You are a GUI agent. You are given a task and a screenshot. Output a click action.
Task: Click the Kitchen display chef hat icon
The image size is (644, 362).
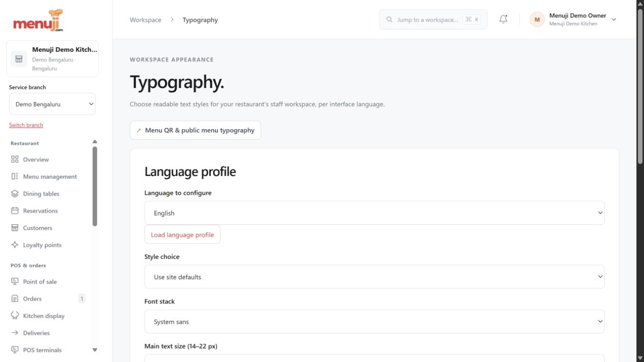pyautogui.click(x=15, y=316)
